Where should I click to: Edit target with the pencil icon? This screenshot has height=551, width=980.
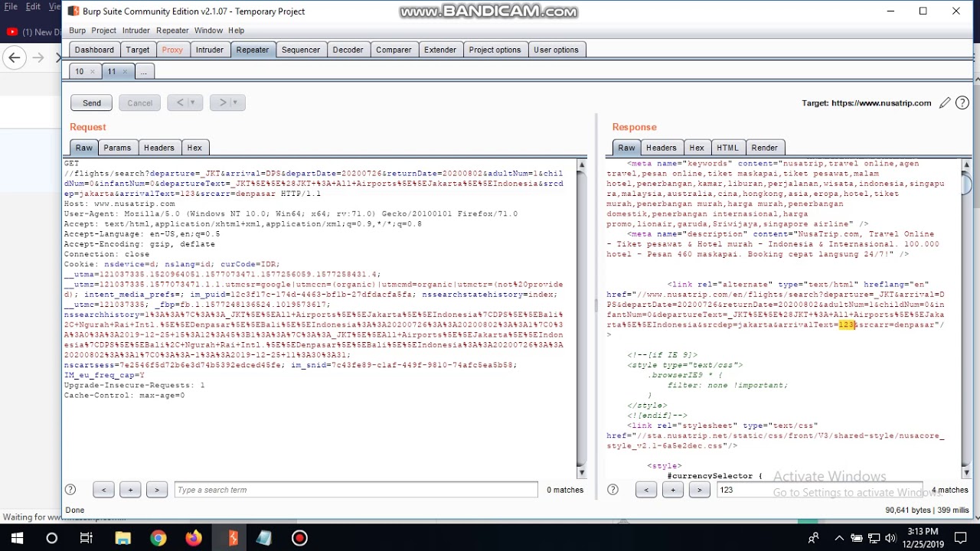(945, 103)
